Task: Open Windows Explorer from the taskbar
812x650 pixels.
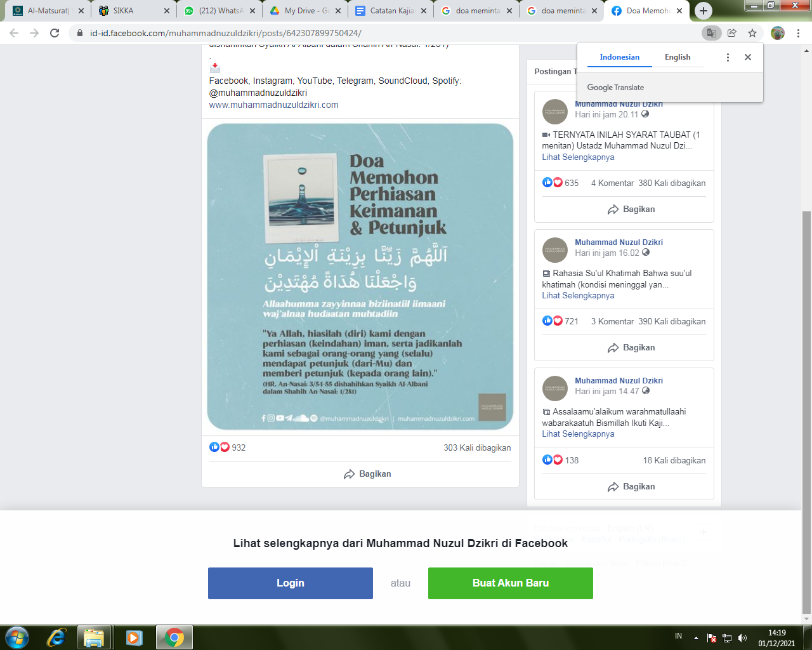Action: tap(95, 637)
